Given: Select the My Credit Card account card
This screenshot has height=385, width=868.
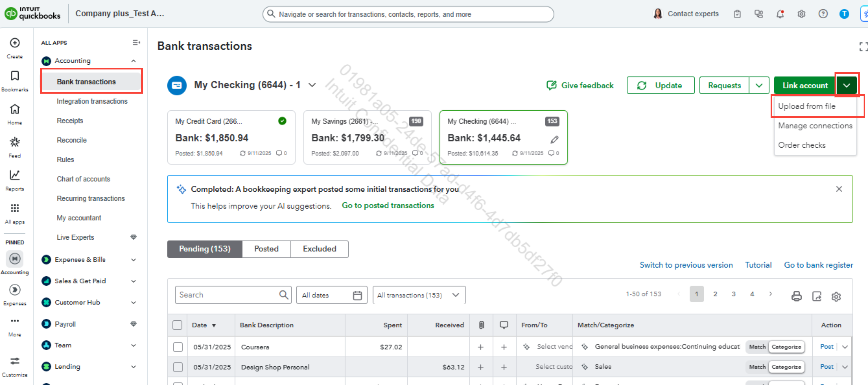Looking at the screenshot, I should click(x=231, y=137).
